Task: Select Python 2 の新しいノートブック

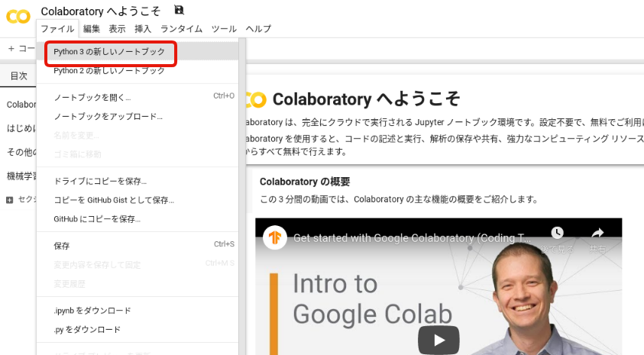Action: (x=138, y=70)
